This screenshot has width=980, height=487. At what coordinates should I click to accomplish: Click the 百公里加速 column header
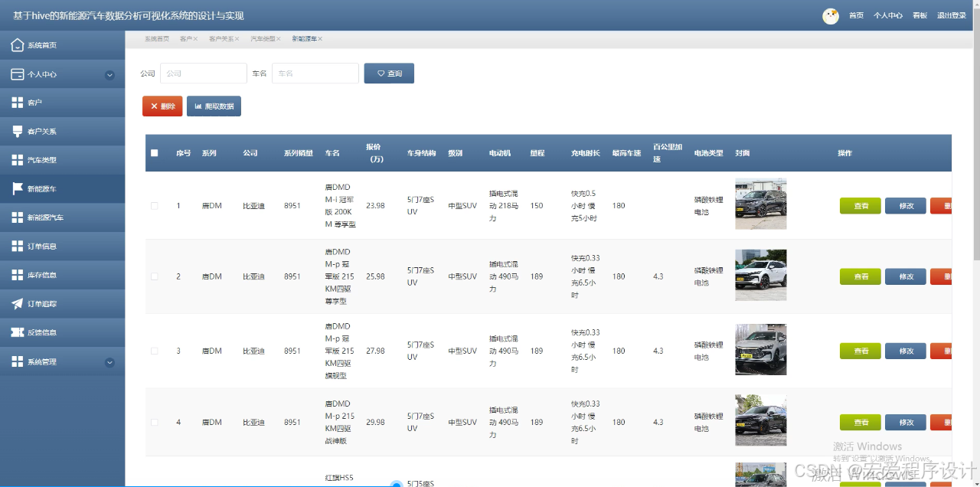(x=668, y=153)
